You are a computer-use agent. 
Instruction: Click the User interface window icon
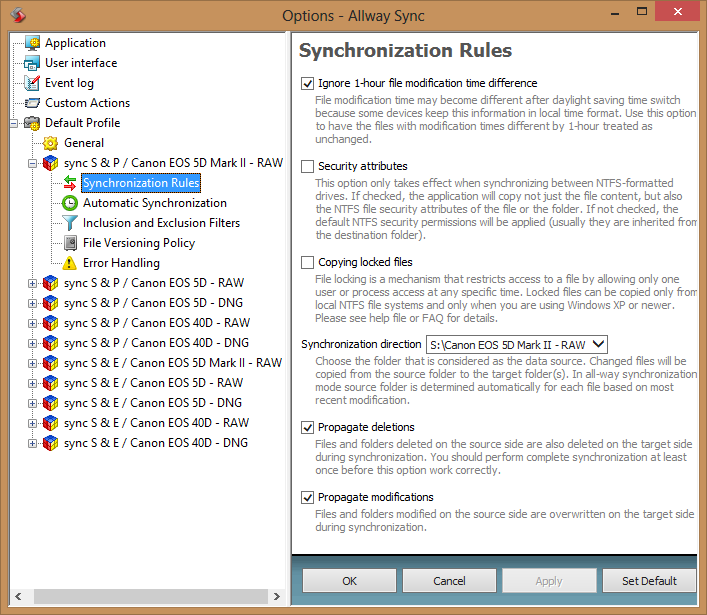coord(32,63)
